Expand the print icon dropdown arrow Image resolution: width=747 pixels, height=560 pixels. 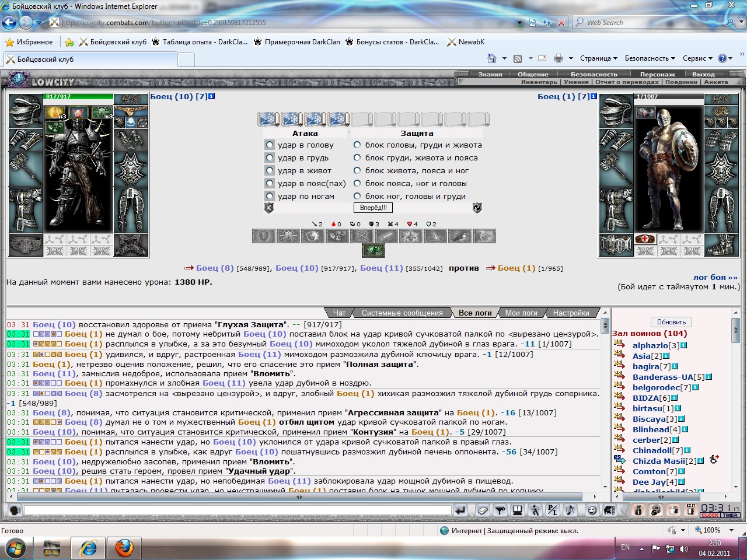pyautogui.click(x=571, y=58)
